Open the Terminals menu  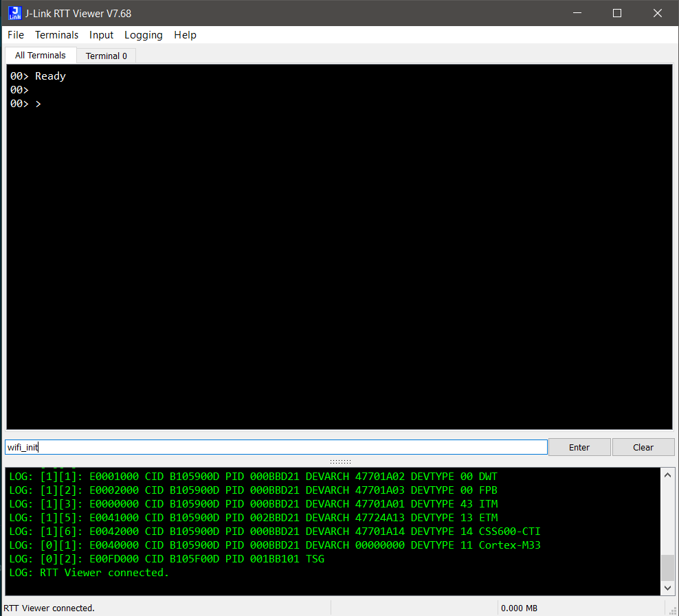pos(56,35)
